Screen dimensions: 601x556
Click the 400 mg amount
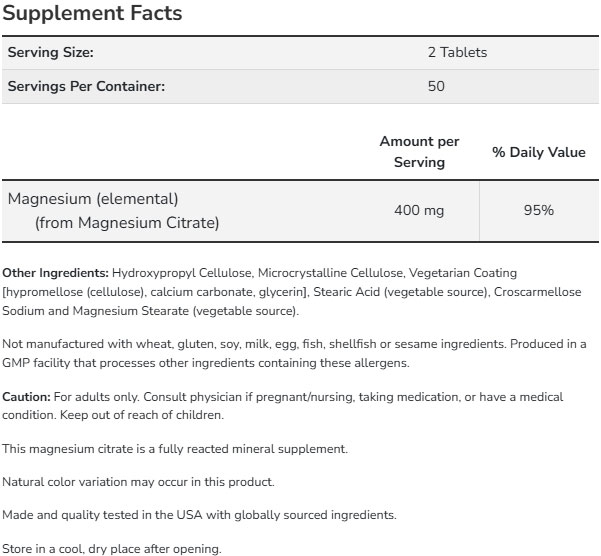420,210
